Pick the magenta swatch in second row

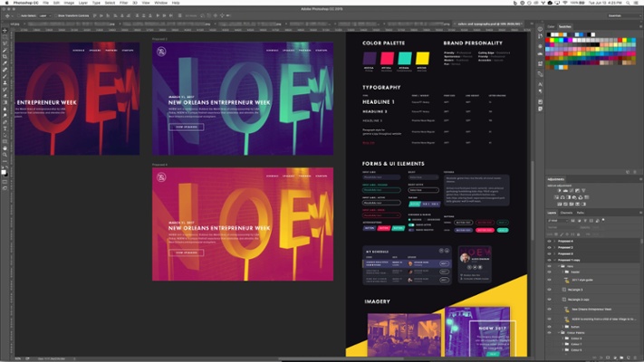coord(570,40)
